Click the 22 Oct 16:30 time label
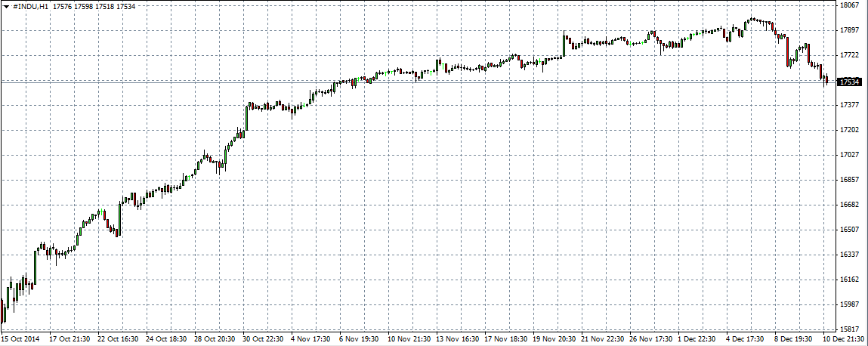868x346 pixels. click(x=119, y=339)
